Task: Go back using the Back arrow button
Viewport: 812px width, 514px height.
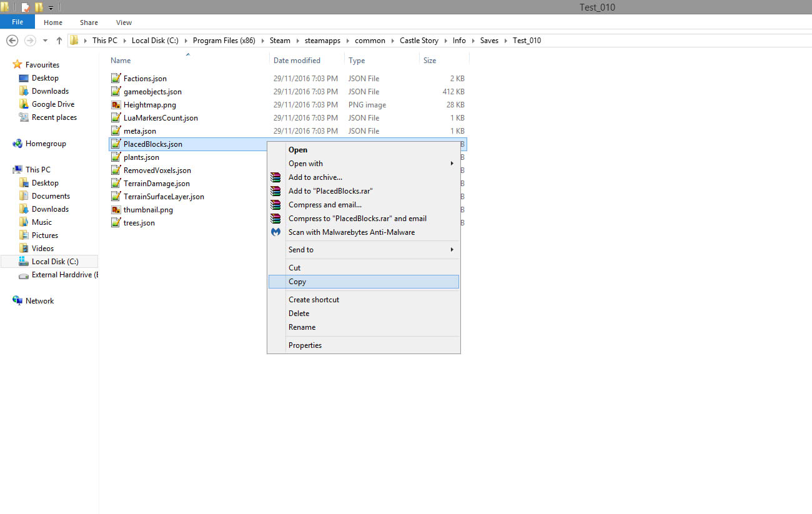Action: (12, 41)
